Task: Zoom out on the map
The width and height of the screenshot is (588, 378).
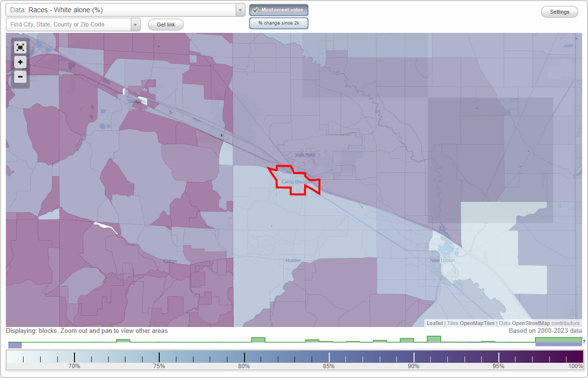Action: click(x=20, y=76)
